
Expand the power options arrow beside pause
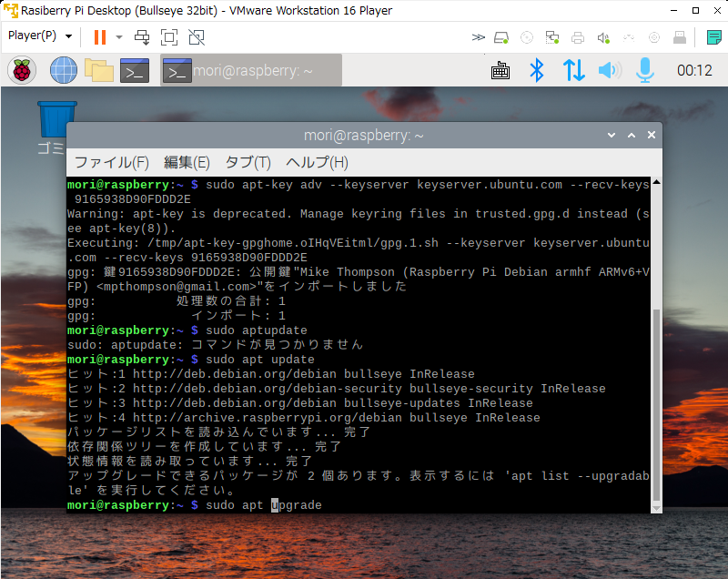(x=119, y=37)
